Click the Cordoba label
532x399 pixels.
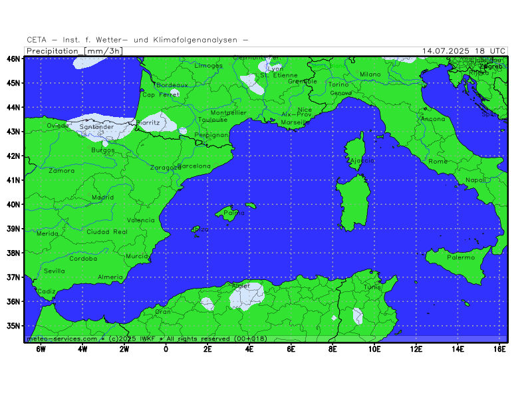coord(83,258)
